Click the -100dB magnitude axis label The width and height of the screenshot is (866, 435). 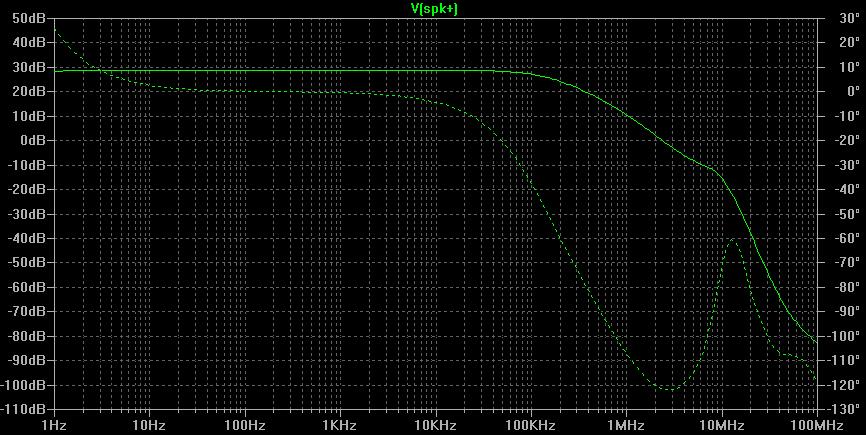pos(23,385)
